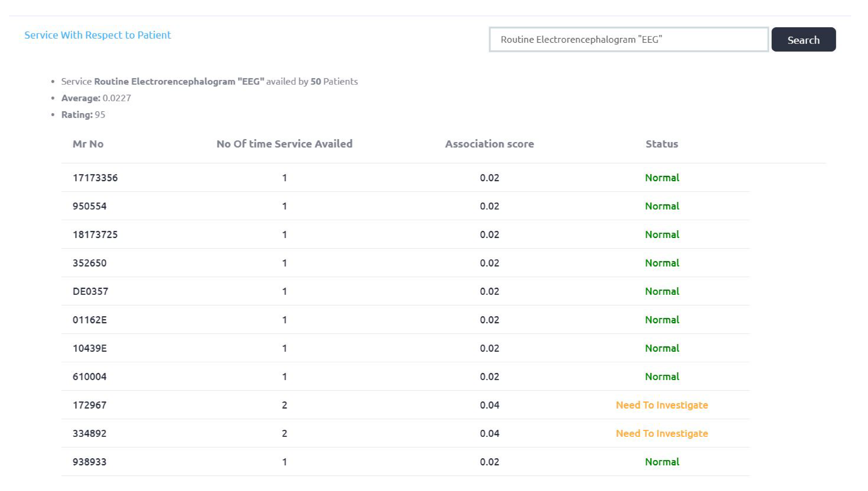The image size is (868, 491).
Task: Select patient Mr No 17173356
Action: coord(95,178)
